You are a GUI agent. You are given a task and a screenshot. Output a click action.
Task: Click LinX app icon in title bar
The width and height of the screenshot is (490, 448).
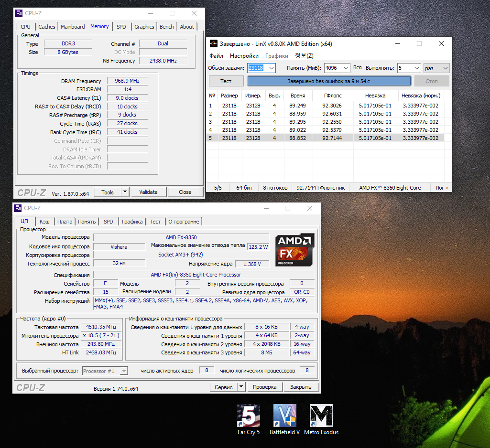[x=213, y=44]
